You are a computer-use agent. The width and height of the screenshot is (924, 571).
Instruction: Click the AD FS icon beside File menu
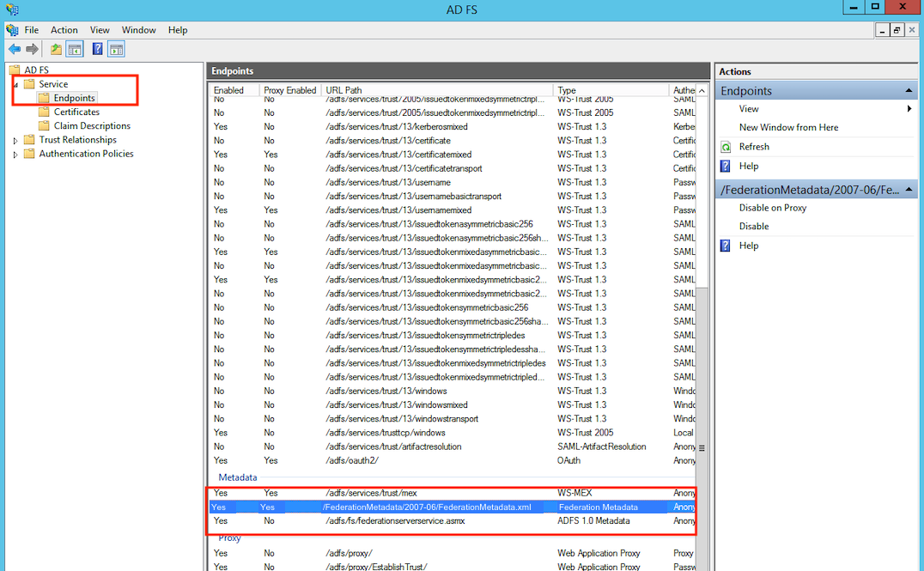[12, 29]
